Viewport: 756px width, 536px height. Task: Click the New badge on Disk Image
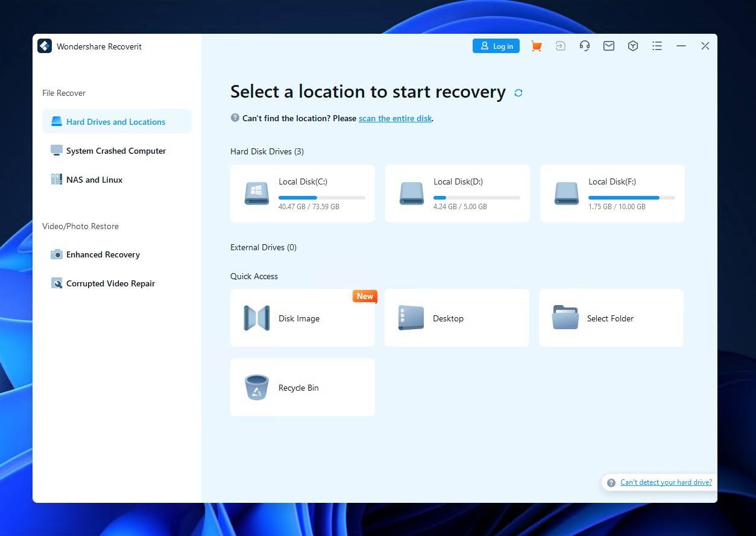point(365,296)
